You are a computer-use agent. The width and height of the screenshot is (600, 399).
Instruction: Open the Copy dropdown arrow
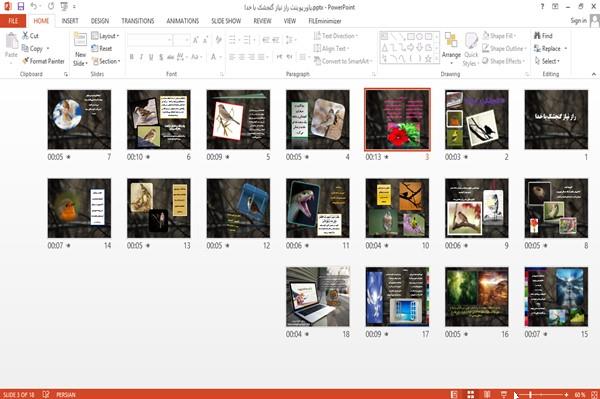[48, 49]
